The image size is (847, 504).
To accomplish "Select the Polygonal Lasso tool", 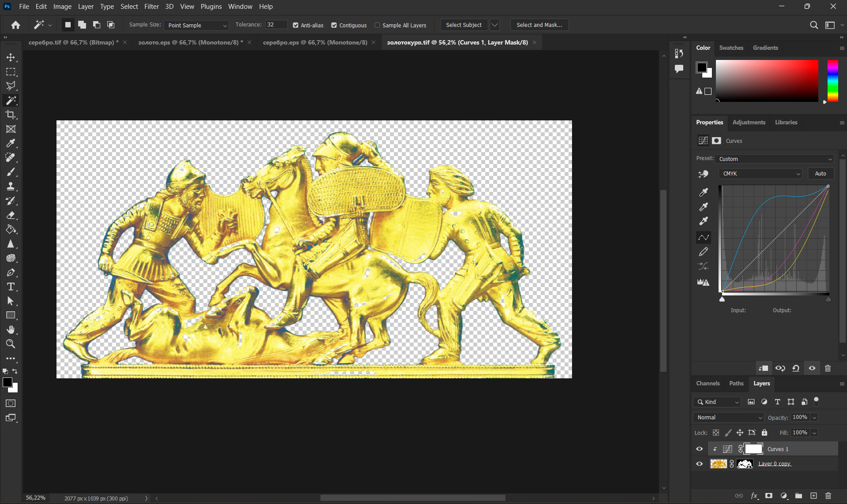I will point(11,86).
